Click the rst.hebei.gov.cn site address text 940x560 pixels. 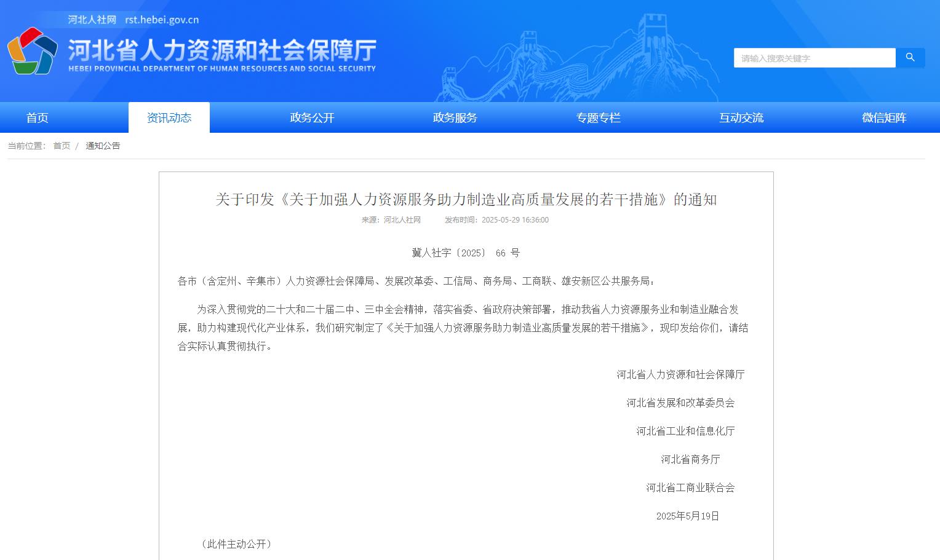click(x=162, y=20)
